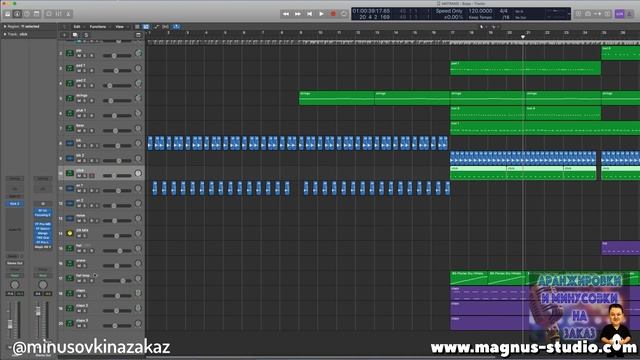This screenshot has width=640, height=360.
Task: Open Quick Help from the control bar
Action: click(x=27, y=14)
